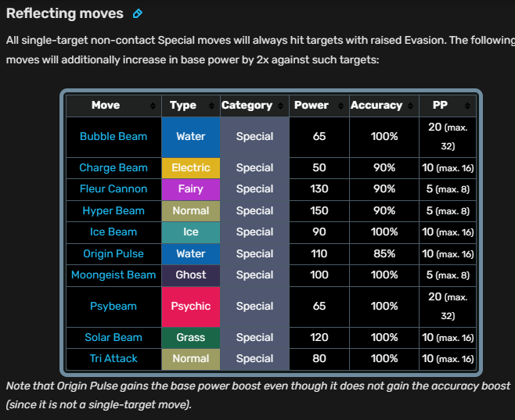Follow the Fleur Cannon link
This screenshot has height=420, width=515.
coord(113,188)
